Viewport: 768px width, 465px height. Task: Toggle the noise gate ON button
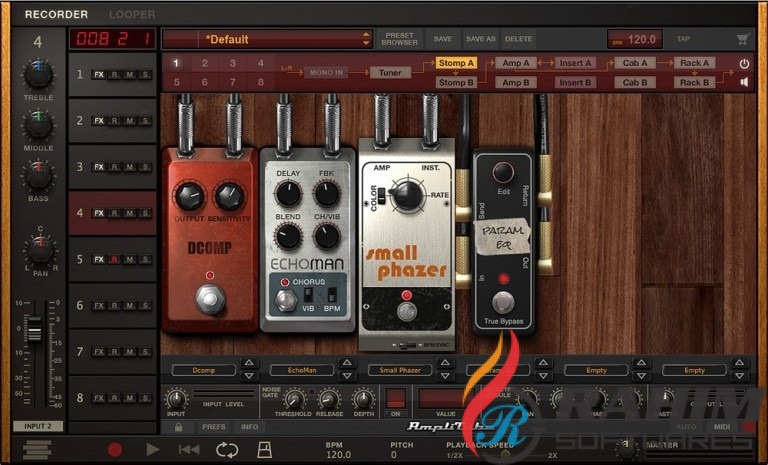(395, 399)
